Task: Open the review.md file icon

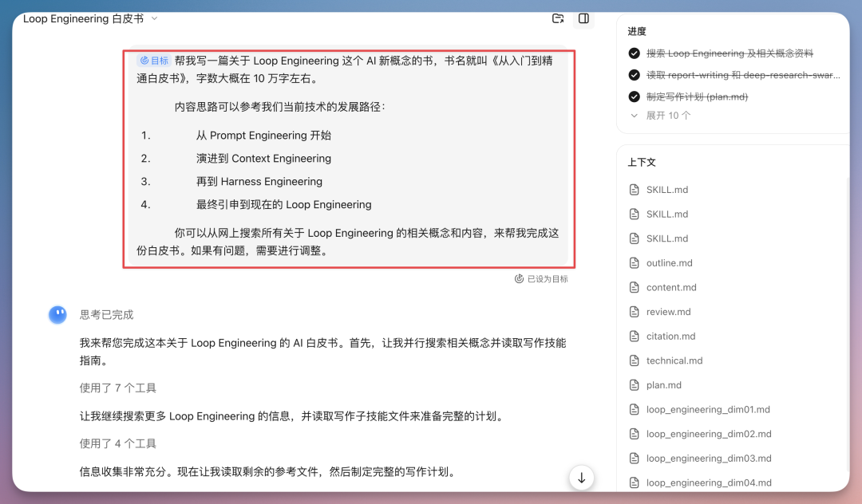Action: (x=634, y=312)
